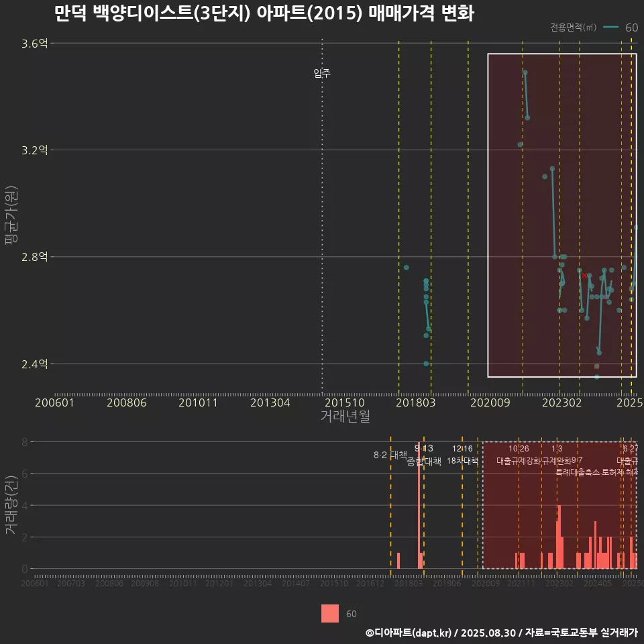Click the '3.2억' price axis label
Image resolution: width=644 pixels, height=644 pixels.
tap(34, 150)
